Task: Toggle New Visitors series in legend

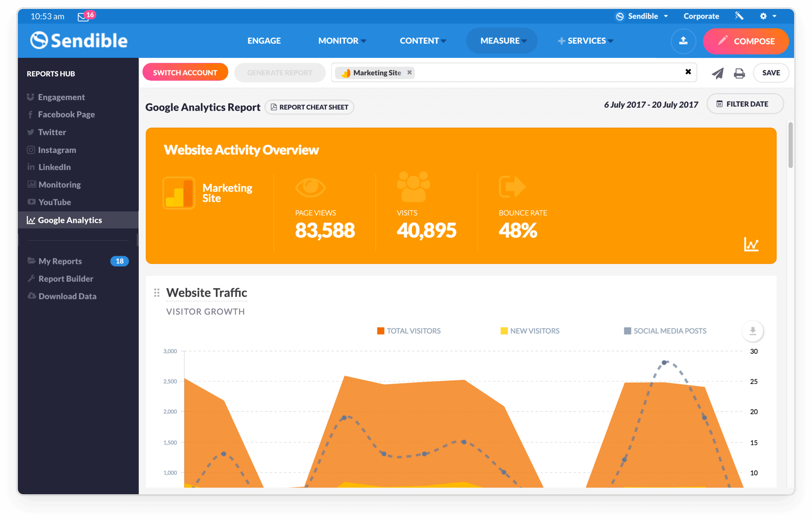Action: click(530, 331)
